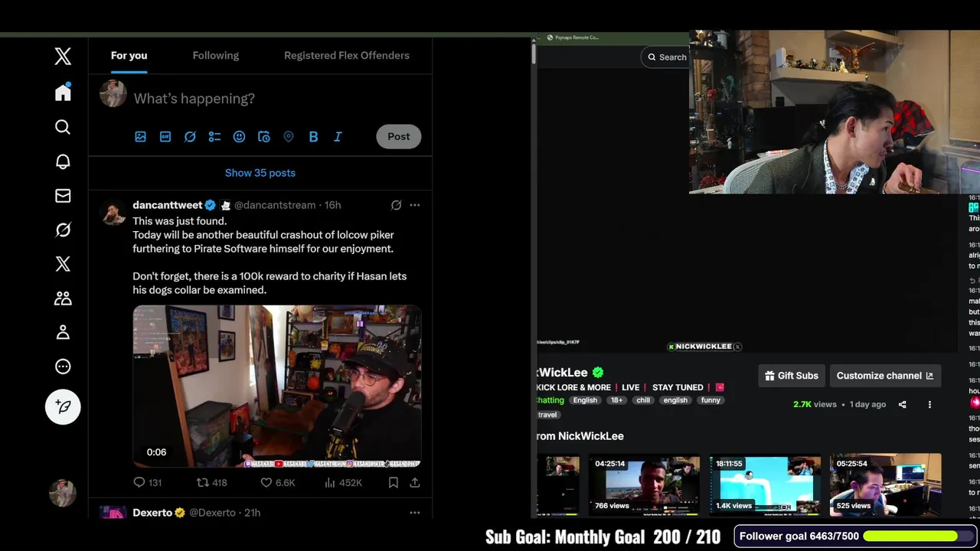Add media image to new post
980x551 pixels.
(140, 136)
